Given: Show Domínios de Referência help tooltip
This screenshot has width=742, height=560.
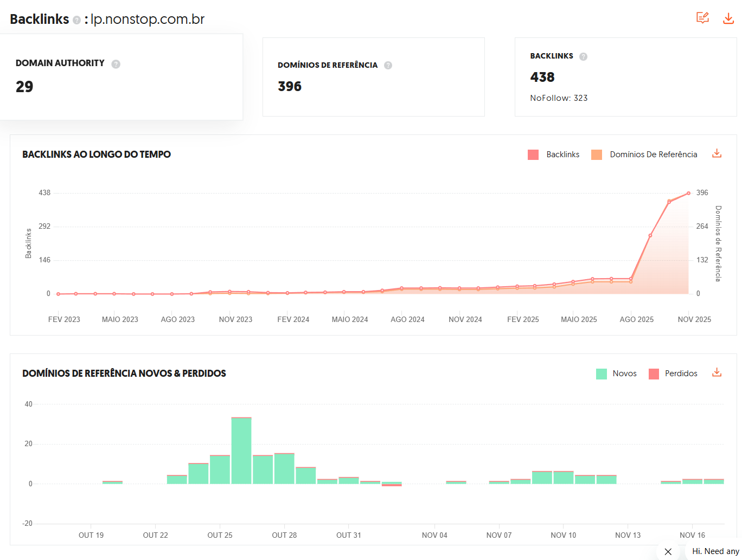Looking at the screenshot, I should [388, 65].
